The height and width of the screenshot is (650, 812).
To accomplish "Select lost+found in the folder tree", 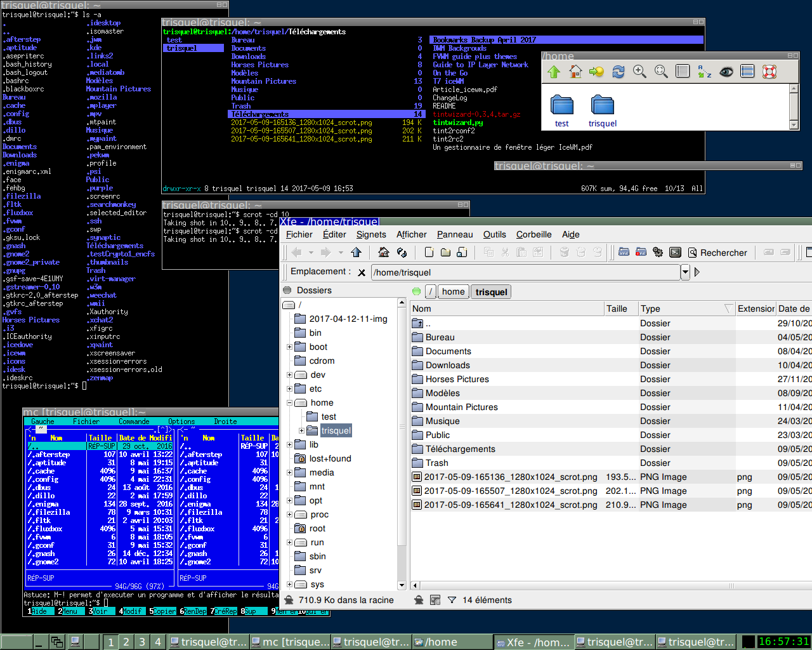I will [x=330, y=459].
